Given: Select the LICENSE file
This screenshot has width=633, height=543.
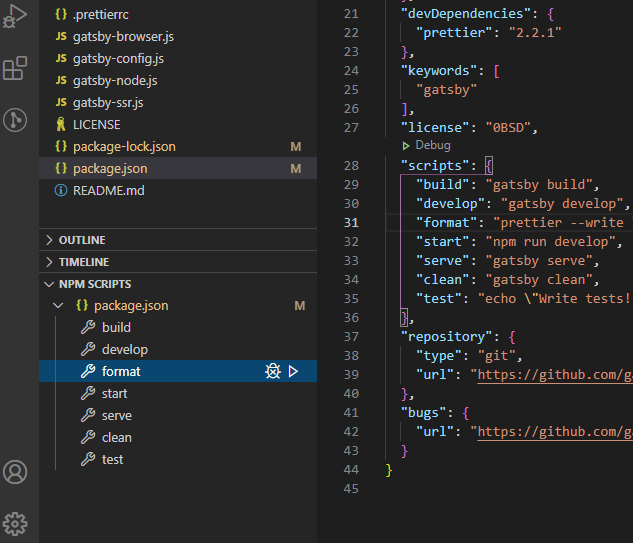Looking at the screenshot, I should coord(178,124).
